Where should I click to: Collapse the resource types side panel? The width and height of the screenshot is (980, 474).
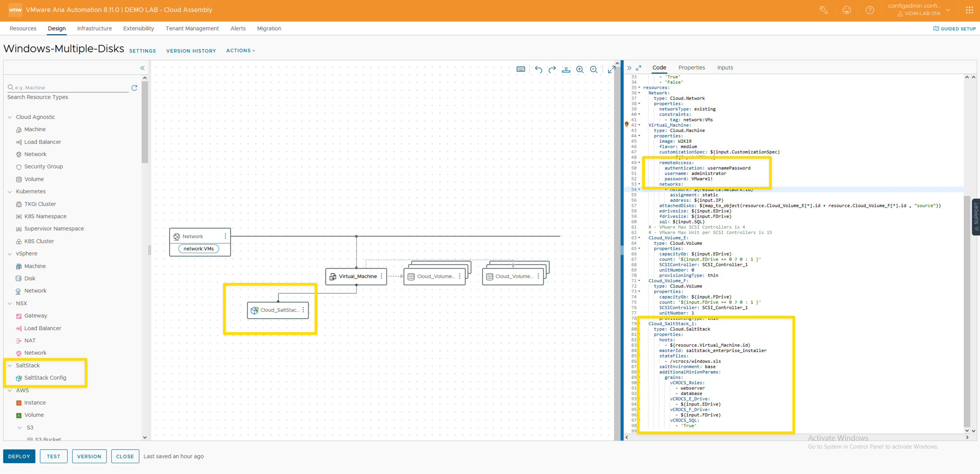click(x=142, y=68)
